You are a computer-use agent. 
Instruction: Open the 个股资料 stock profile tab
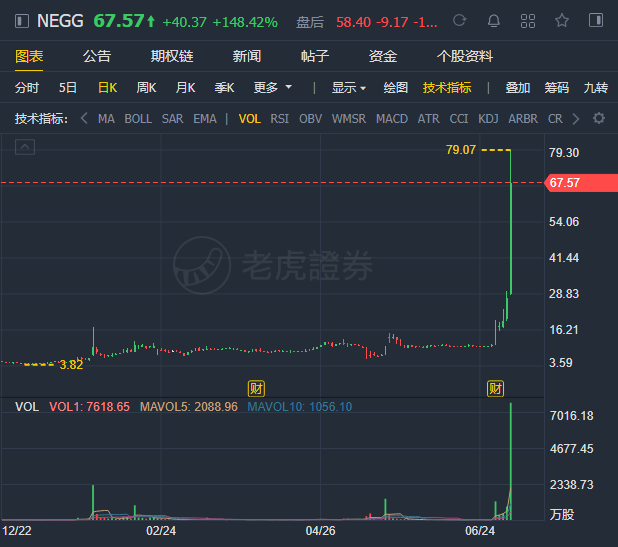(465, 56)
